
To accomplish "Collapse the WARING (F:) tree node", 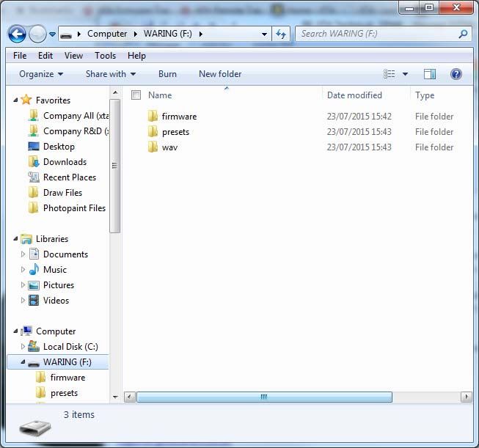I will pos(23,361).
